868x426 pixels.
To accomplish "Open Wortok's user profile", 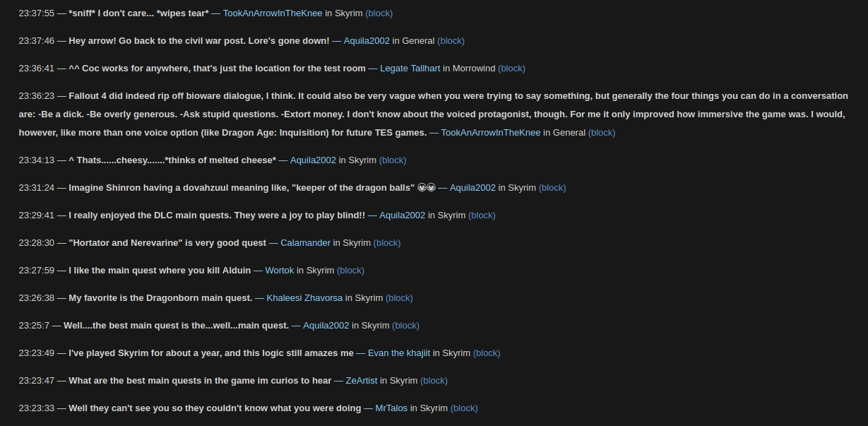I will click(x=280, y=271).
